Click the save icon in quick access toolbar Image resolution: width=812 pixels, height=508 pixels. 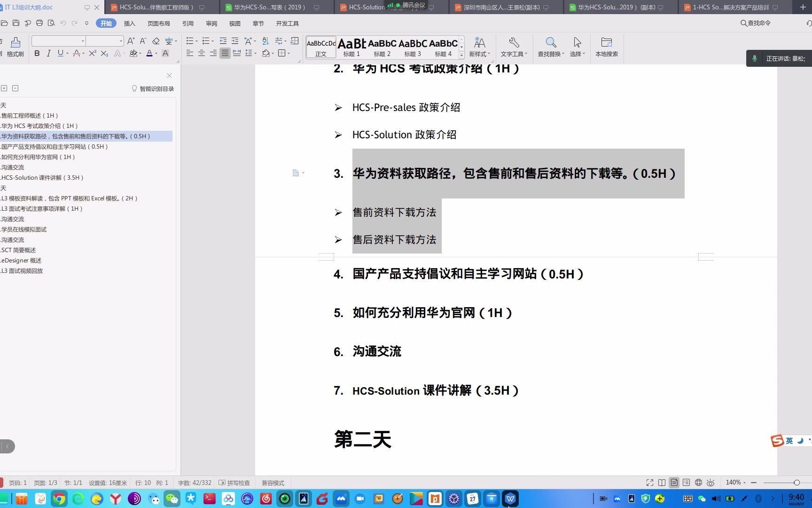tap(16, 23)
